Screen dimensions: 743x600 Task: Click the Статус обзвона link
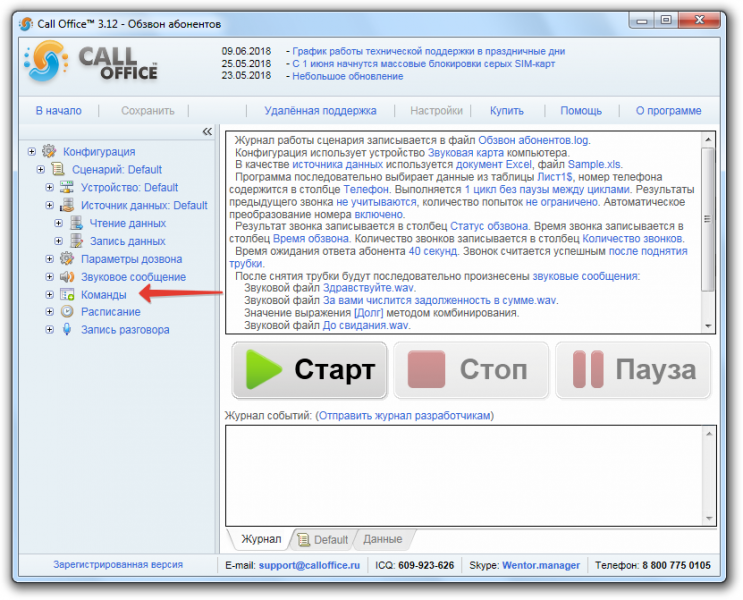coord(489,226)
